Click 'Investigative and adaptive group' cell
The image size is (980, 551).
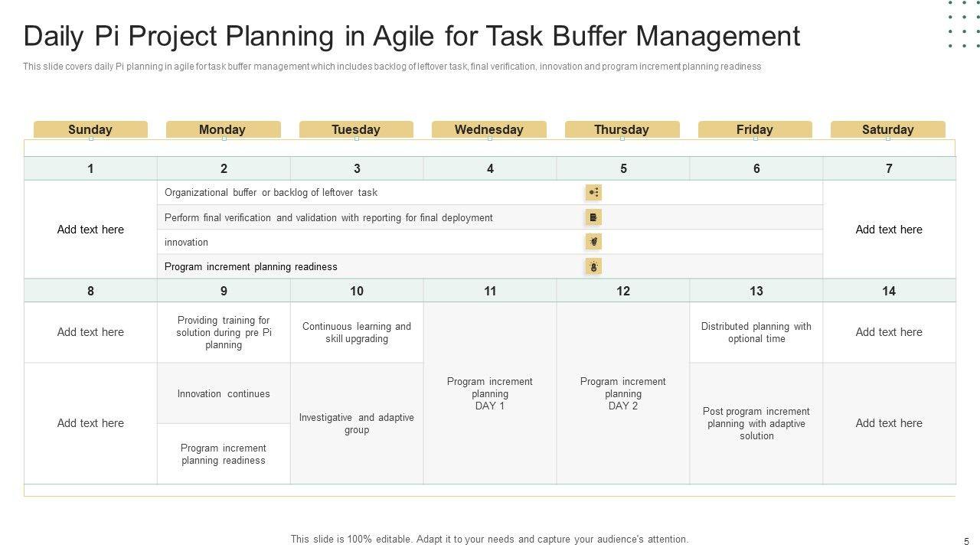357,423
